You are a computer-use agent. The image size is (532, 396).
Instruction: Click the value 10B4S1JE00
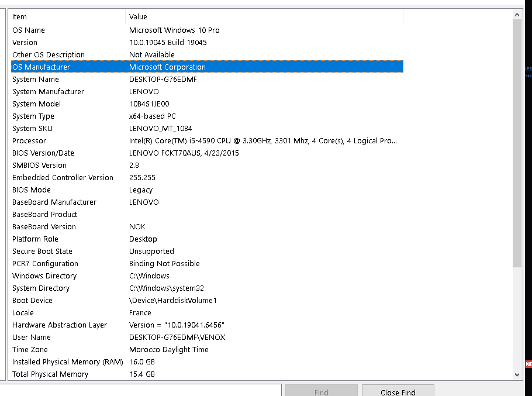149,104
